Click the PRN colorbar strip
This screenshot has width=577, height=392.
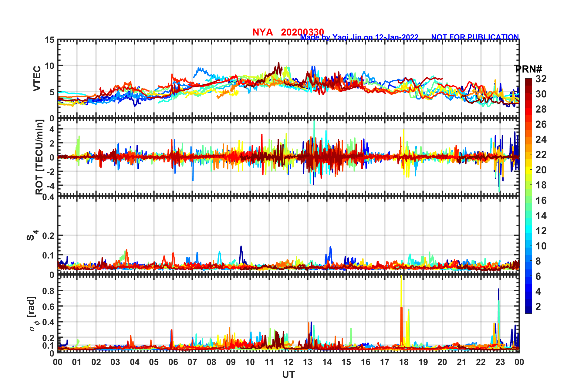pyautogui.click(x=528, y=196)
